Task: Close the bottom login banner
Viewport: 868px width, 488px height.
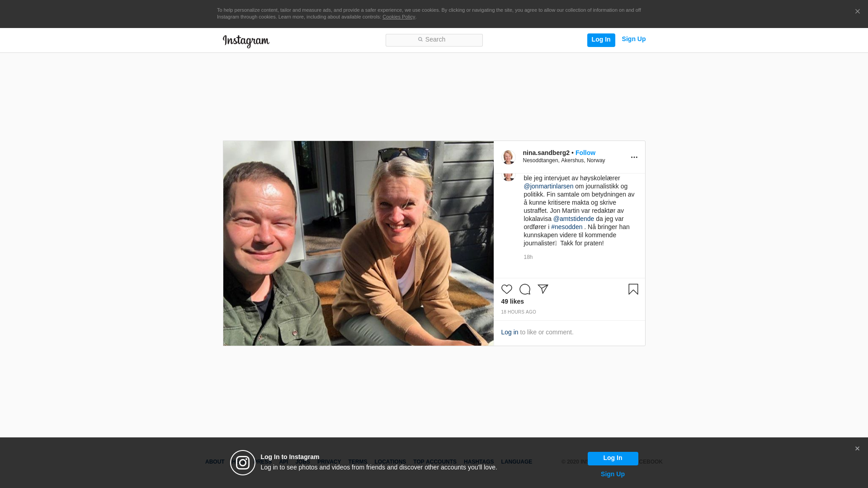Action: 857,449
